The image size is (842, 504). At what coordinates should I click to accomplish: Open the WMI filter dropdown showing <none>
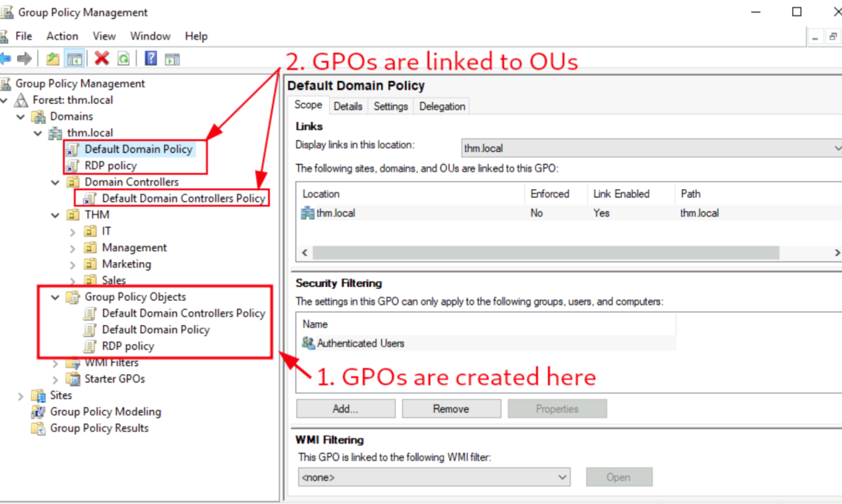[x=434, y=477]
